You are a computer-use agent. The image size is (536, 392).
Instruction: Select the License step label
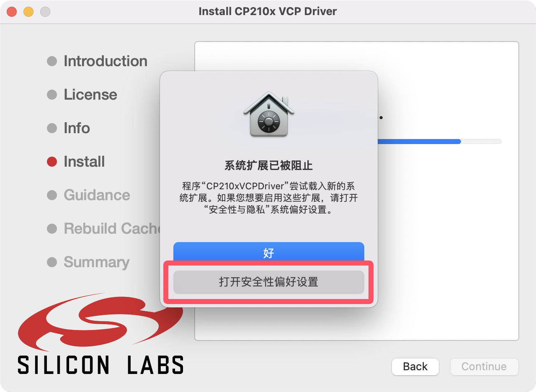pos(90,95)
